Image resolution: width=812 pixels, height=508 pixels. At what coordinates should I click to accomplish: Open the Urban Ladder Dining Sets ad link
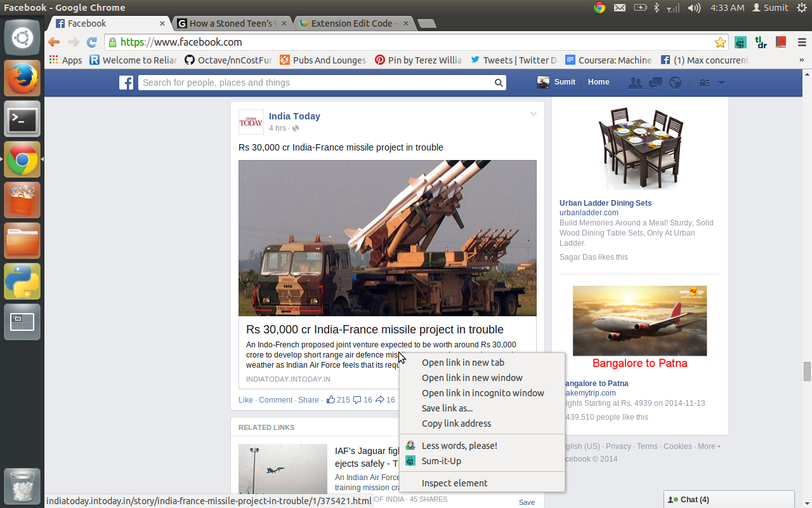click(605, 203)
